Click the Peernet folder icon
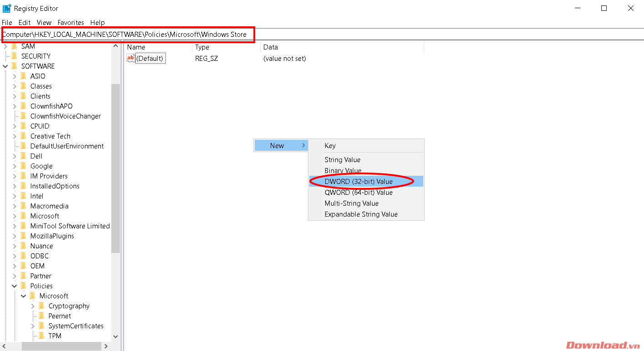This screenshot has width=644, height=351. point(42,316)
